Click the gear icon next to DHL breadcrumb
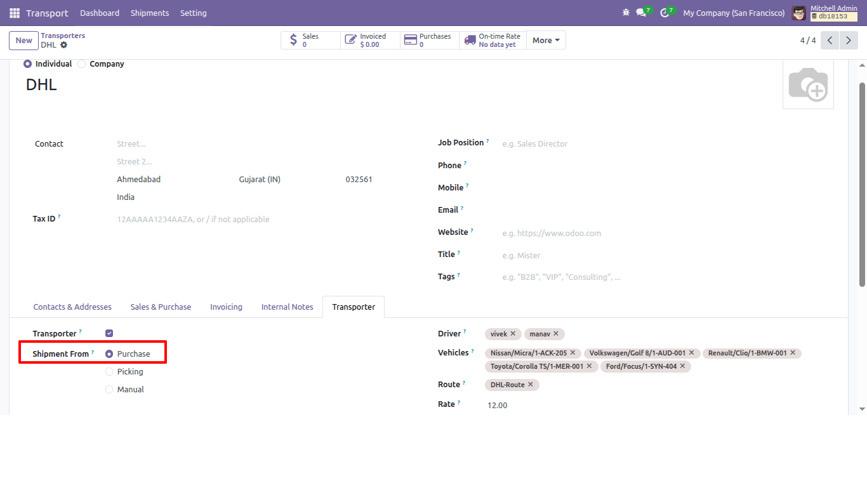The image size is (867, 504). pos(63,45)
